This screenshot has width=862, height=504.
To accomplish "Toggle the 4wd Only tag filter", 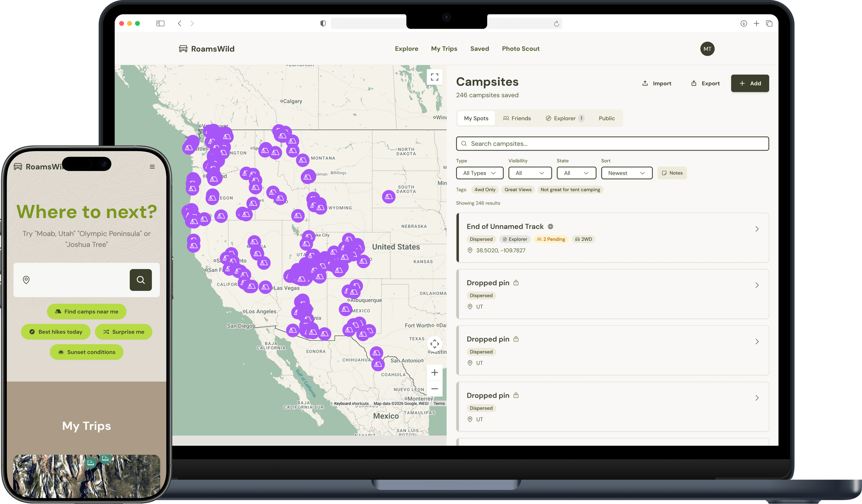I will (x=485, y=190).
